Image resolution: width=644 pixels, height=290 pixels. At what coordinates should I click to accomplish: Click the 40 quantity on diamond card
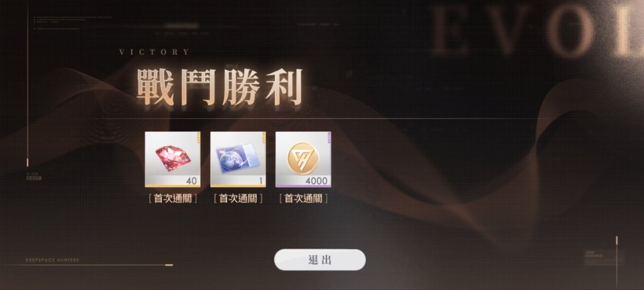pyautogui.click(x=191, y=181)
